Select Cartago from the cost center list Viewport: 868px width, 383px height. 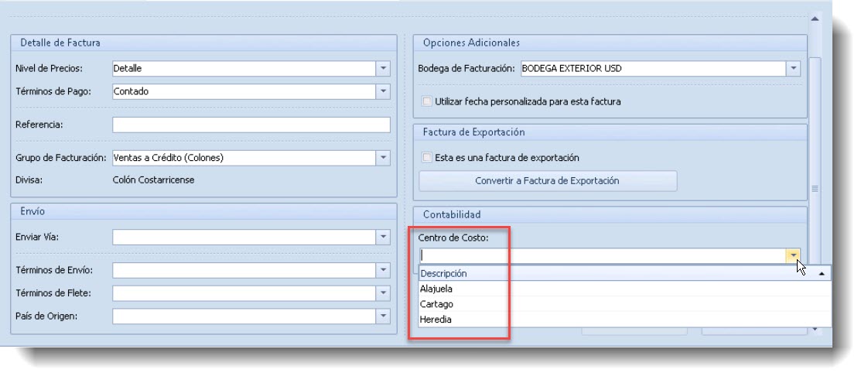pyautogui.click(x=624, y=304)
